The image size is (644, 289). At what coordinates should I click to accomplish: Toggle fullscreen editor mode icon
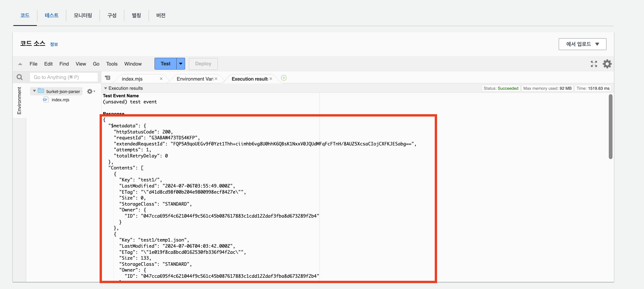point(594,64)
